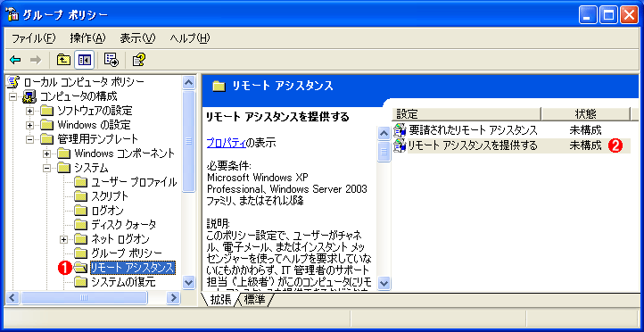Click the システムの復元 folder icon

coord(81,282)
